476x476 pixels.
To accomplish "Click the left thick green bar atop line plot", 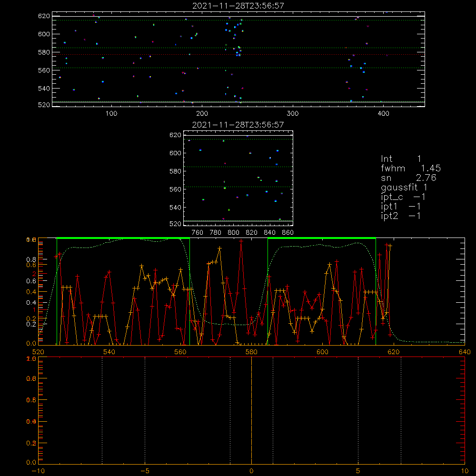I will pos(123,238).
